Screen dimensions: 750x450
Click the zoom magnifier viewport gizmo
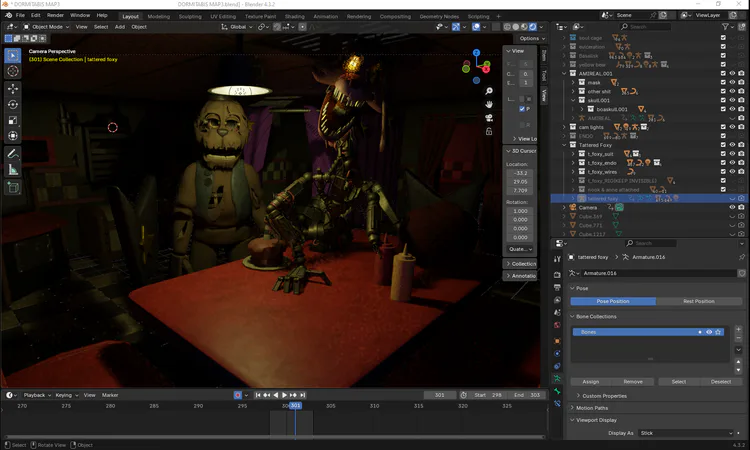489,91
